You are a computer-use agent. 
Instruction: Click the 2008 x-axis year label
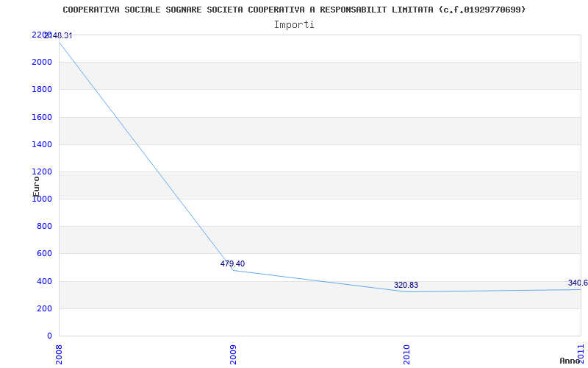point(59,355)
